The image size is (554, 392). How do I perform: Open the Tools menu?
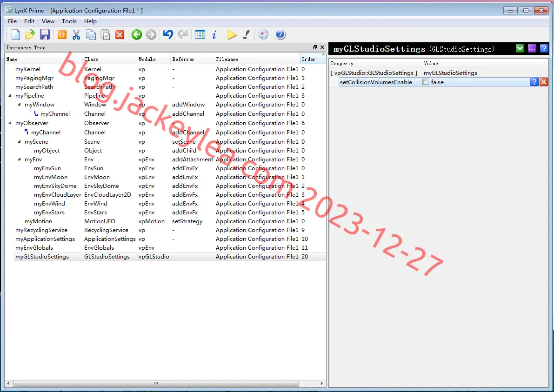point(69,21)
